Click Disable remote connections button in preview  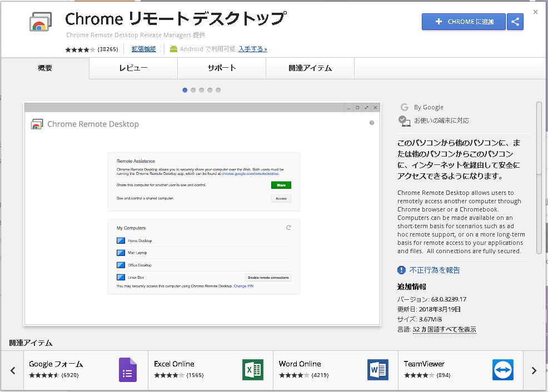(268, 278)
